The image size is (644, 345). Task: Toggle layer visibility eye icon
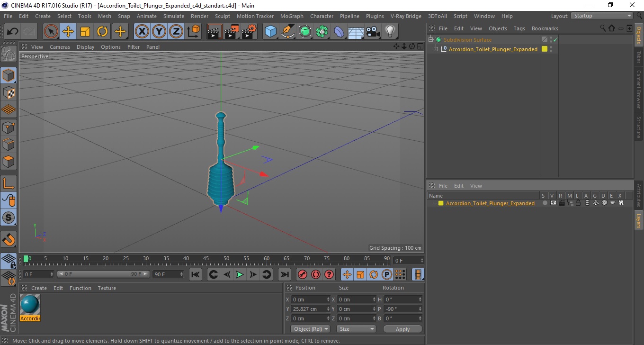[x=553, y=203]
